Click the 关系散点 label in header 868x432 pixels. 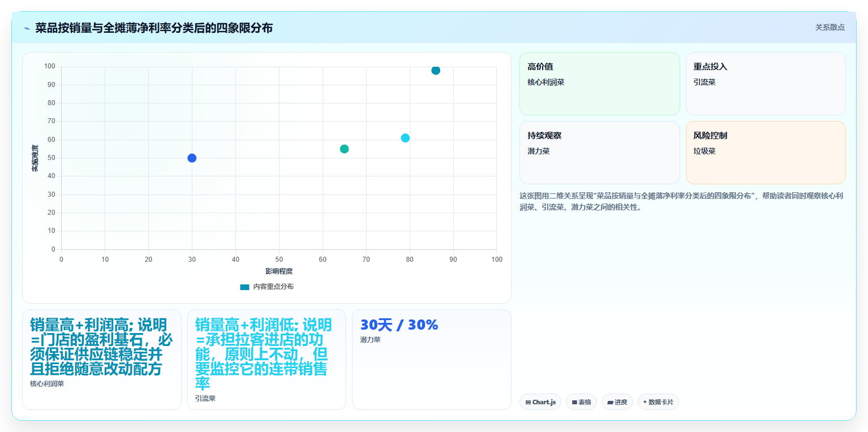pos(830,27)
